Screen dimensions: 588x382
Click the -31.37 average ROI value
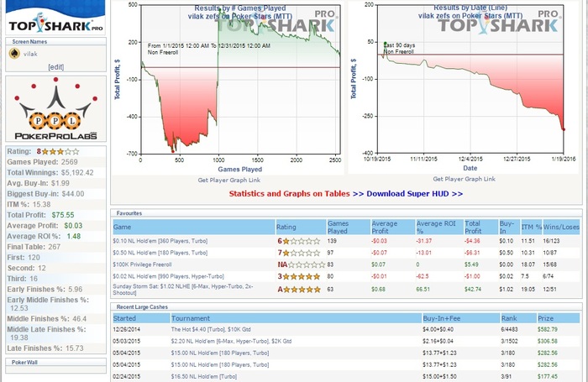coord(424,241)
